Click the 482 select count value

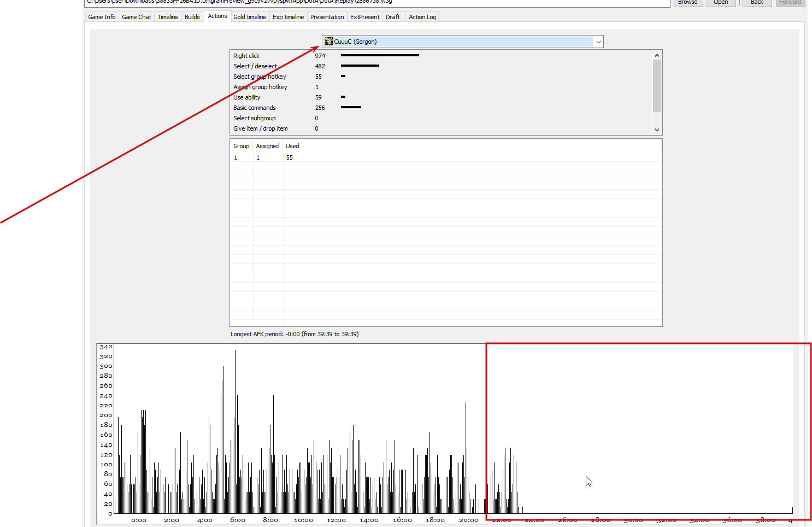coord(320,66)
